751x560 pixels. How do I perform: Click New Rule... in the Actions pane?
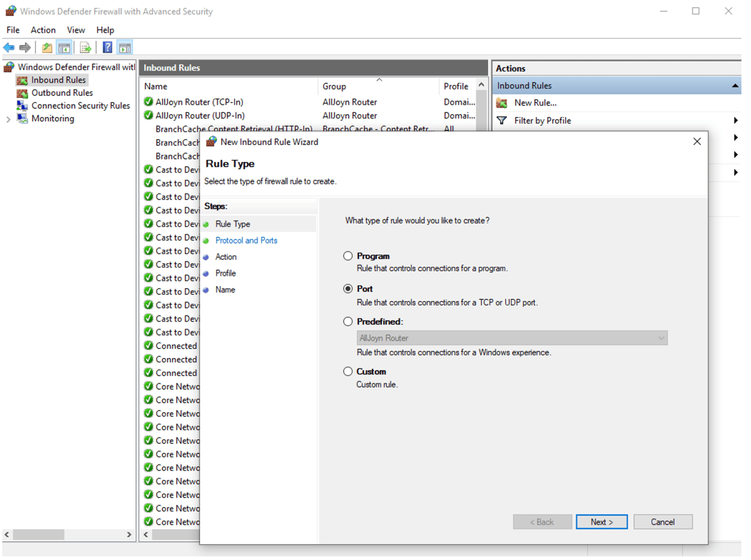pyautogui.click(x=536, y=103)
